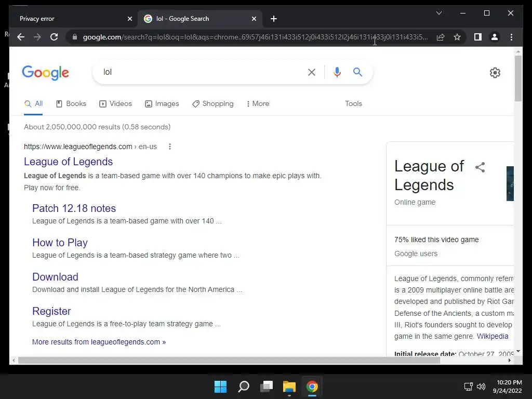Click League of Legends panel thumbnail
Screen dimensions: 532x399
(510, 183)
